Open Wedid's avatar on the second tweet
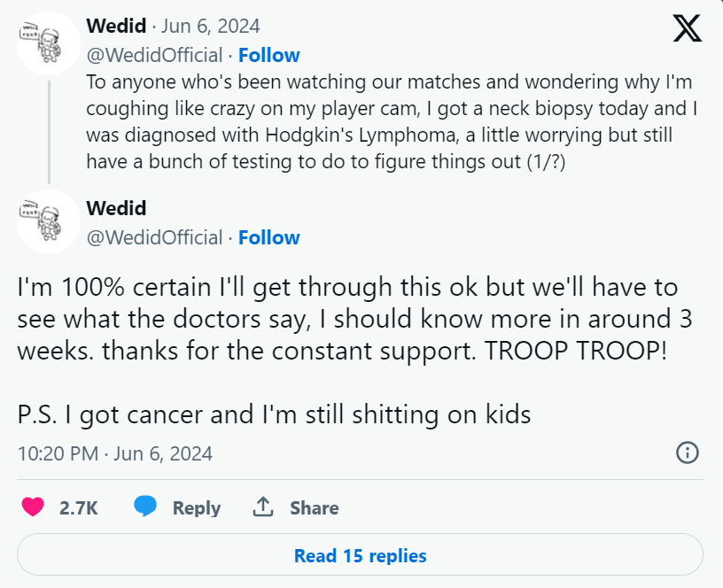The image size is (723, 588). coord(49,221)
